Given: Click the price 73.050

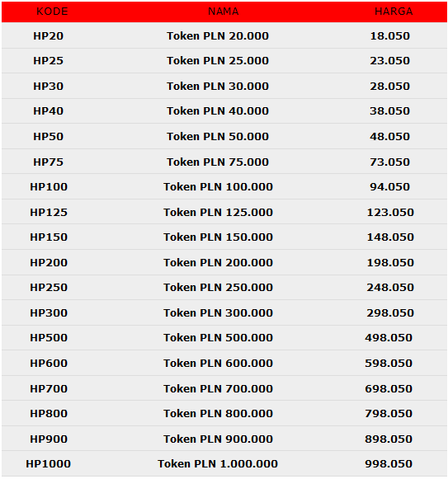Looking at the screenshot, I should (390, 162).
